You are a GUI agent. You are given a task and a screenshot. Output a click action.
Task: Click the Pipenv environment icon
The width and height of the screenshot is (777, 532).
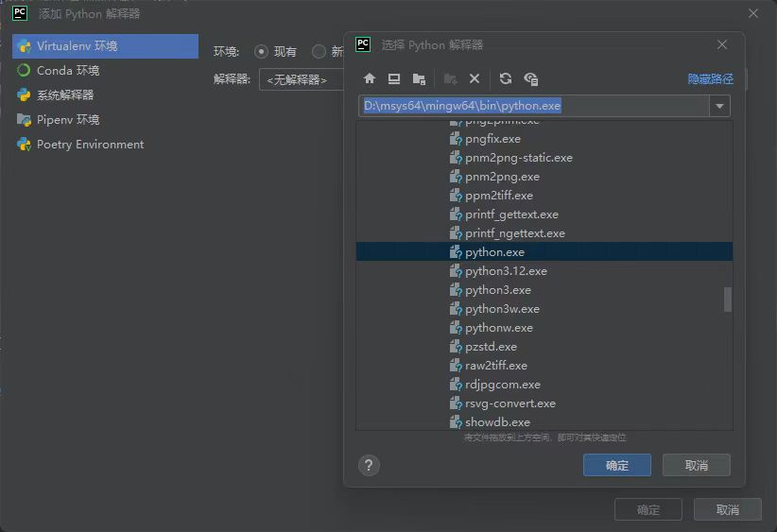[x=24, y=119]
